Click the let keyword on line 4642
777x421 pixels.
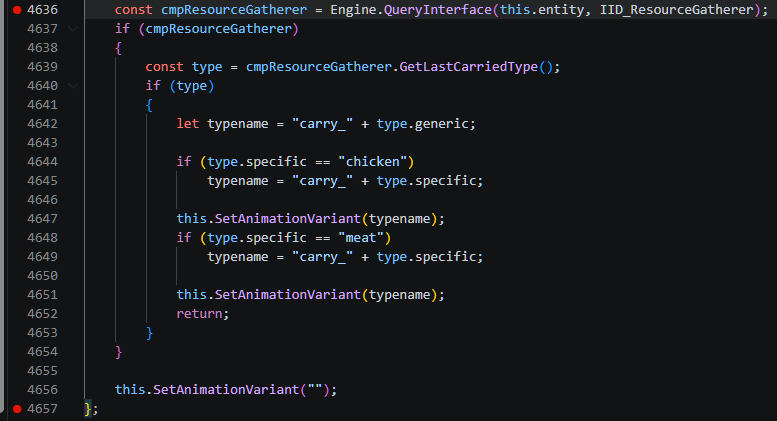click(188, 124)
